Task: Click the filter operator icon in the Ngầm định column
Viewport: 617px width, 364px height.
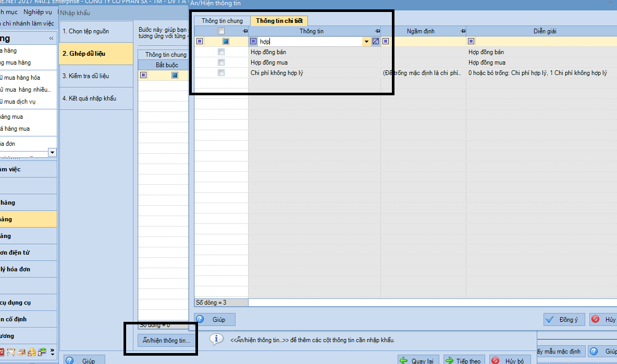Action: click(x=386, y=41)
